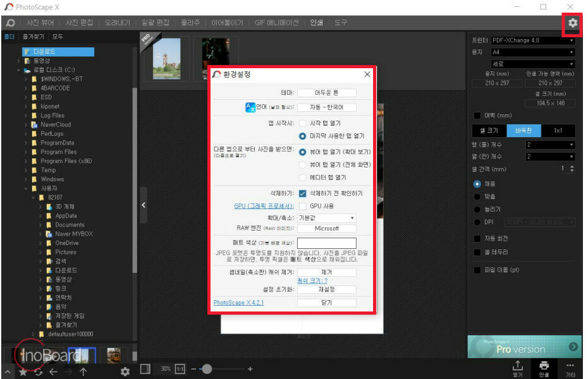Refresh the folder list with the refresh icon
The image size is (588, 379).
(x=38, y=372)
